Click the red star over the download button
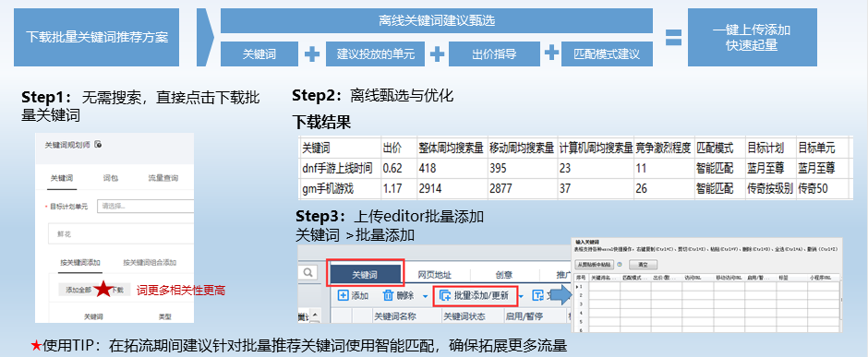 pyautogui.click(x=103, y=289)
